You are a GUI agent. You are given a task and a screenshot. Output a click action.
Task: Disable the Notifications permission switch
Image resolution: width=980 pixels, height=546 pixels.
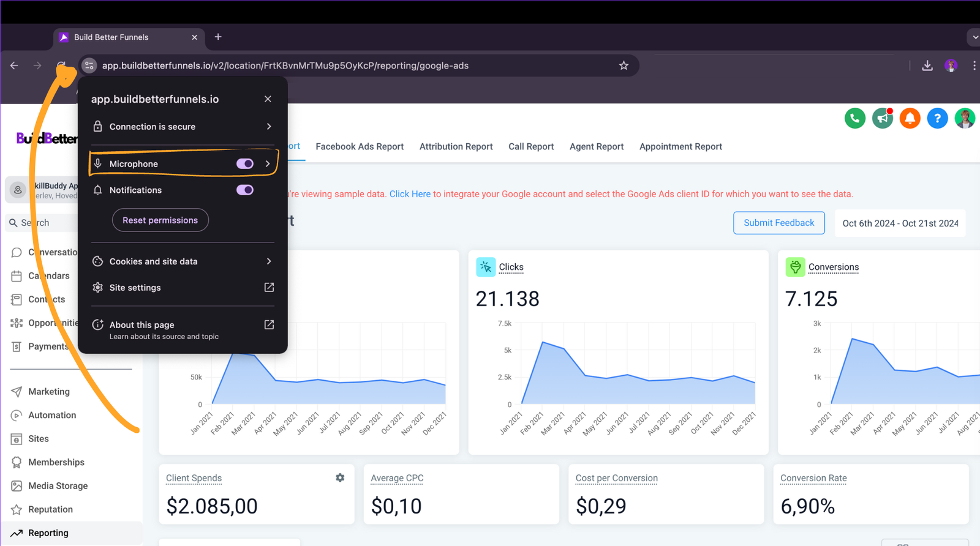pyautogui.click(x=245, y=190)
